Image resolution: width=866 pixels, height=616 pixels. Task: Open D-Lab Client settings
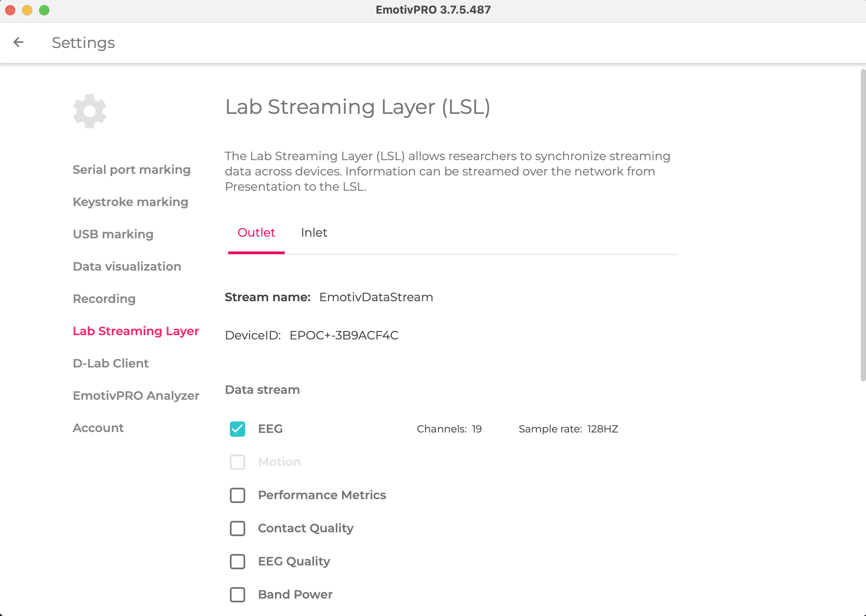click(110, 363)
